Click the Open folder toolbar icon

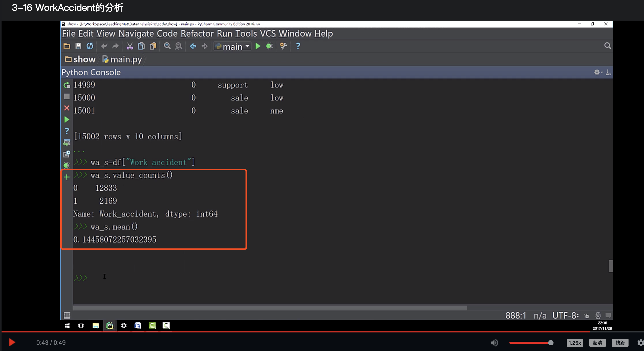coord(67,46)
